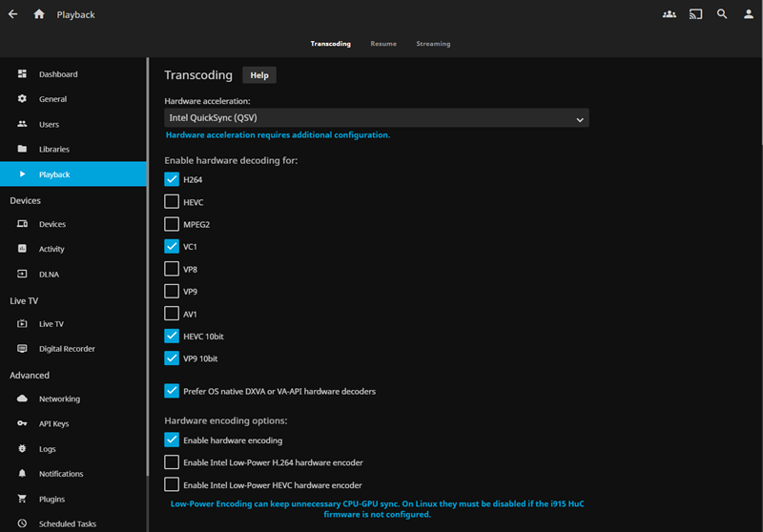Screen dimensions: 763x532
Task: Enable HEVC hardware decoding checkbox
Action: (172, 202)
